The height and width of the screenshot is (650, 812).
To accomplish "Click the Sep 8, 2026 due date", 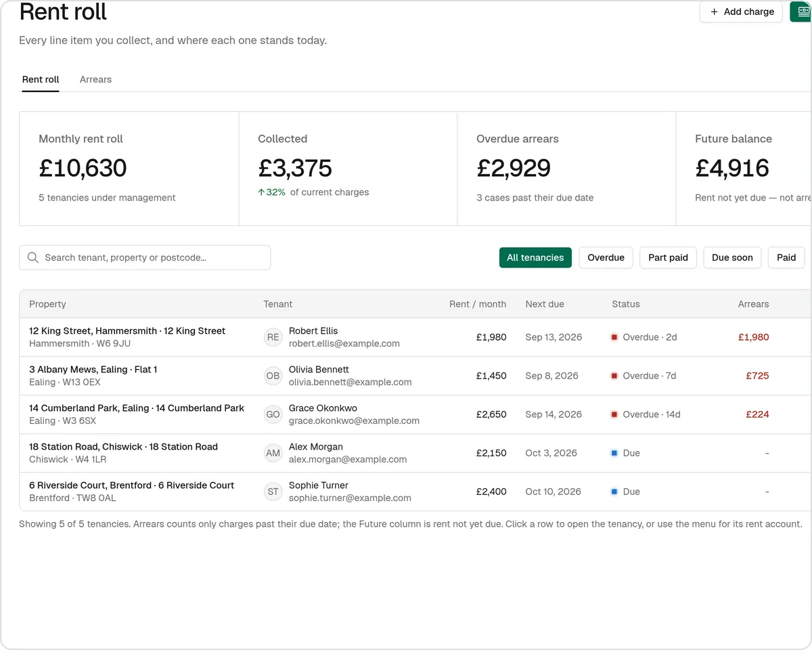I will (551, 376).
